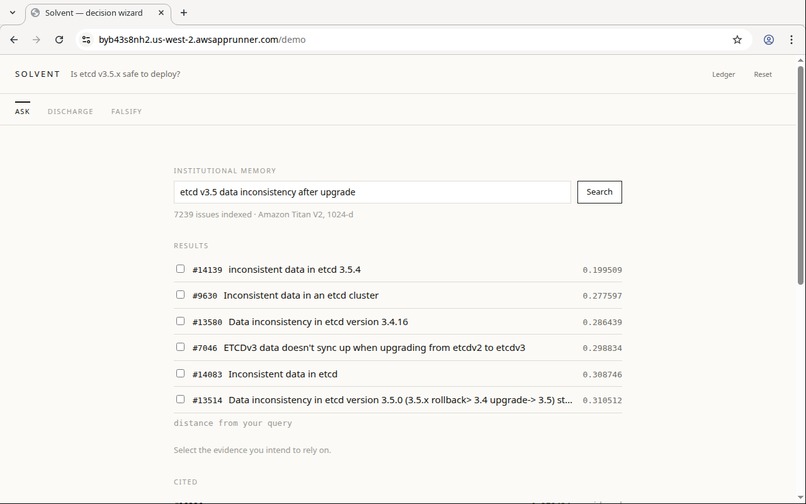This screenshot has width=806, height=504.
Task: Click title 'Inconsistent data in an etcd cluster'
Action: (301, 295)
